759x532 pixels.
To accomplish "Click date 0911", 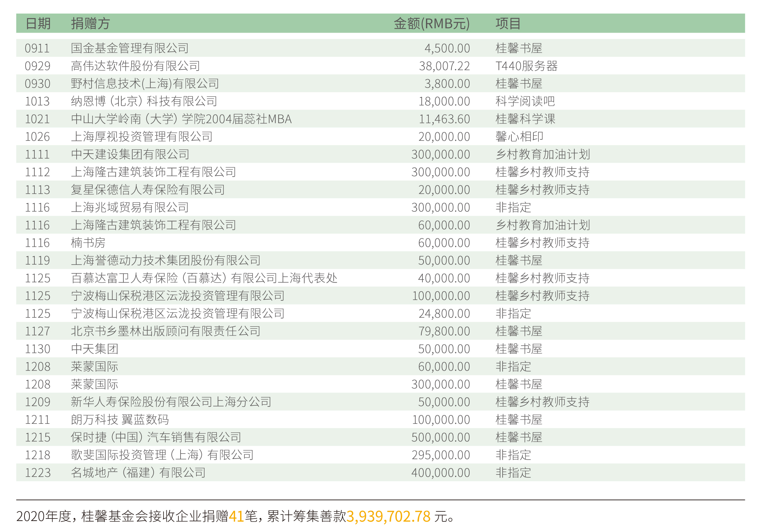I will [37, 48].
